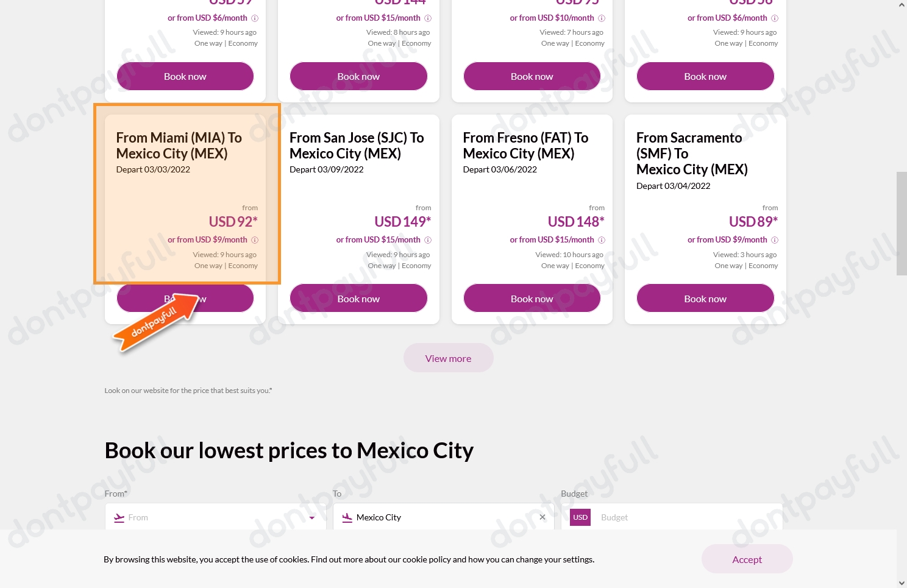Image resolution: width=907 pixels, height=588 pixels.
Task: Accept the cookie policy banner
Action: (747, 559)
